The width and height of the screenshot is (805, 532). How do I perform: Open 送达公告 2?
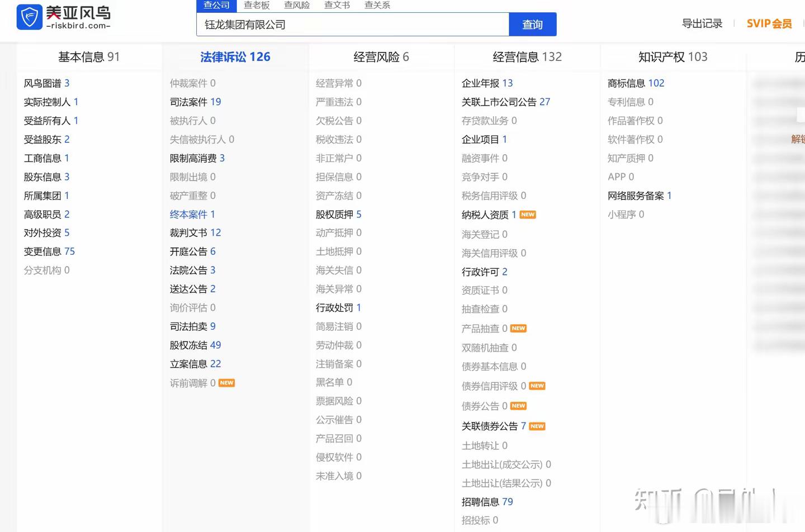[193, 289]
